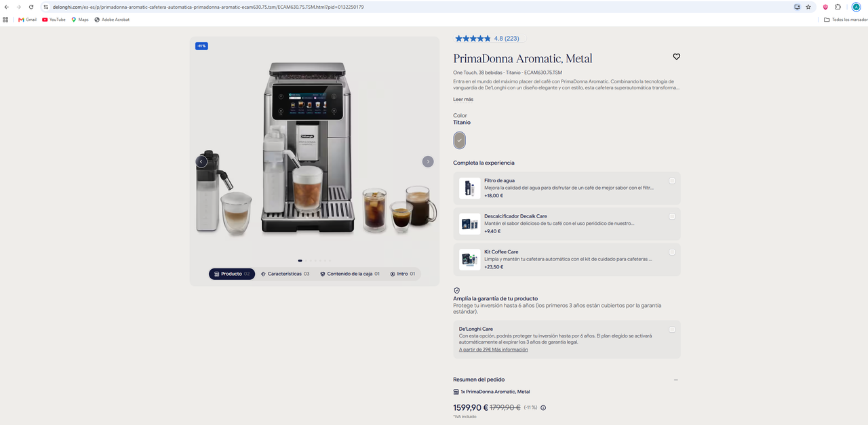Open the Chrome apps grid icon
Image resolution: width=868 pixels, height=425 pixels.
(5, 20)
